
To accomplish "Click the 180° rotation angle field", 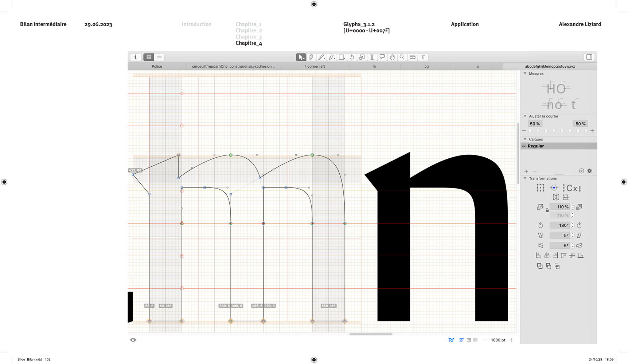I will [x=559, y=225].
